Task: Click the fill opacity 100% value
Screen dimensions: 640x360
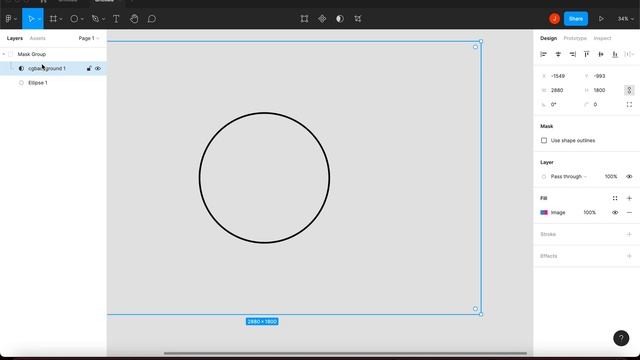Action: [589, 213]
